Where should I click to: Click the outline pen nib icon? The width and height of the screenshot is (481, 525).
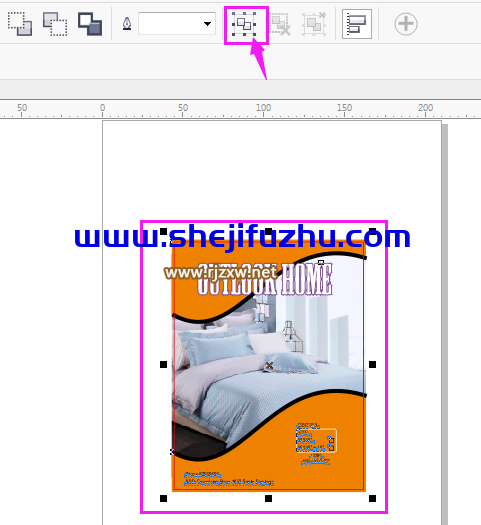(x=127, y=24)
